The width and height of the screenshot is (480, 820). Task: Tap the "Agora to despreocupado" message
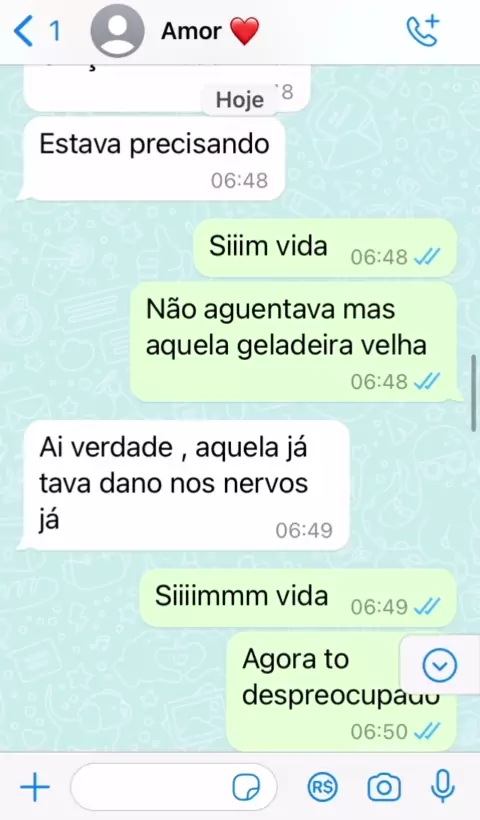click(x=341, y=691)
